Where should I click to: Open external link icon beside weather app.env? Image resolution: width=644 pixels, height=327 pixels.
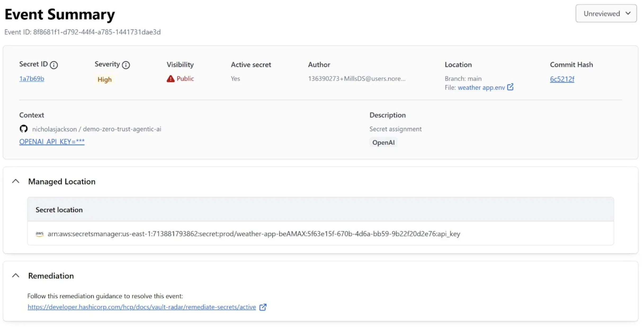coord(510,87)
